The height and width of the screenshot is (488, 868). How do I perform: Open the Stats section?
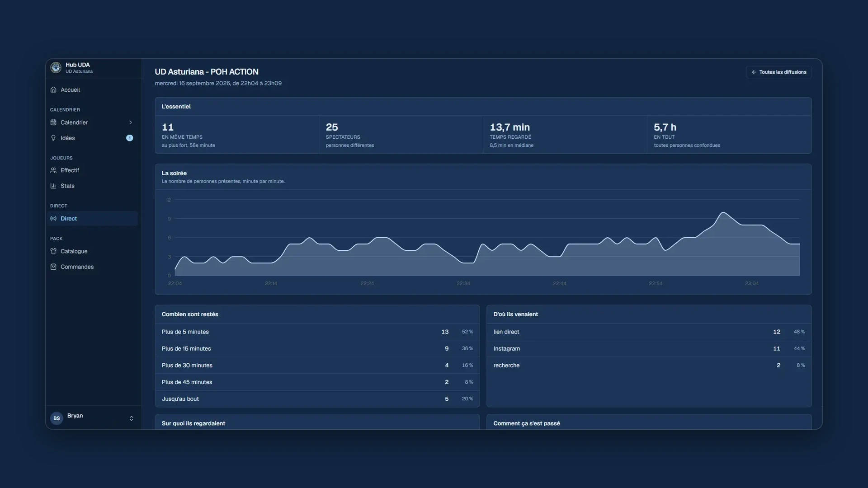click(x=93, y=186)
